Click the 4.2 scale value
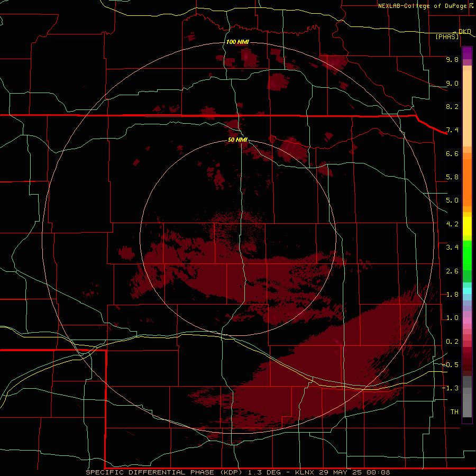Viewport: 476px width, 476px height. [x=452, y=224]
